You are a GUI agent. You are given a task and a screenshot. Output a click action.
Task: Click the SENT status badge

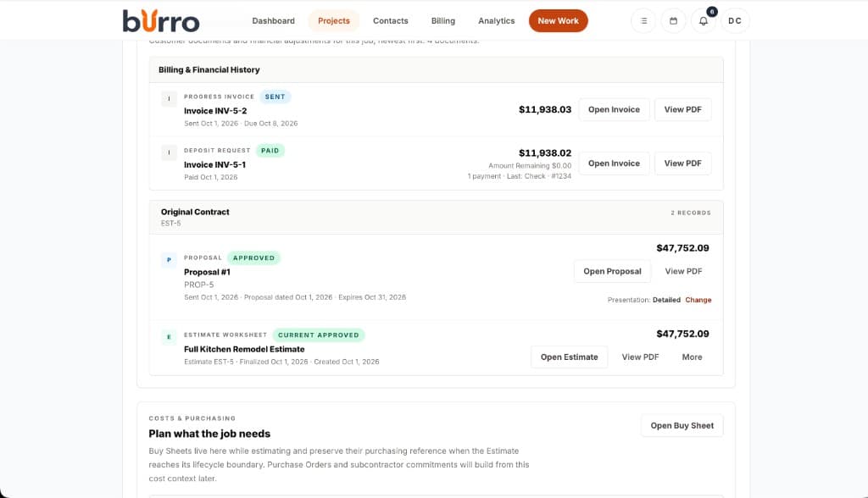[x=275, y=97]
